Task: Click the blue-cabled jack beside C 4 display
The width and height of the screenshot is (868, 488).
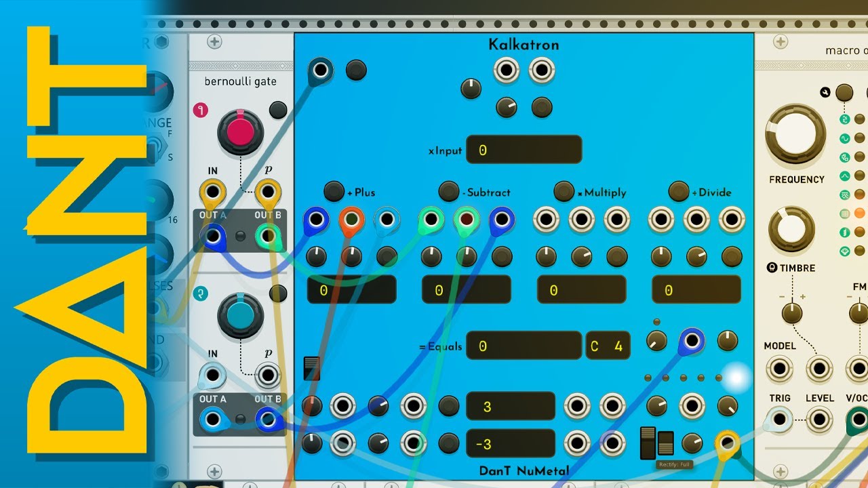Action: (x=692, y=340)
